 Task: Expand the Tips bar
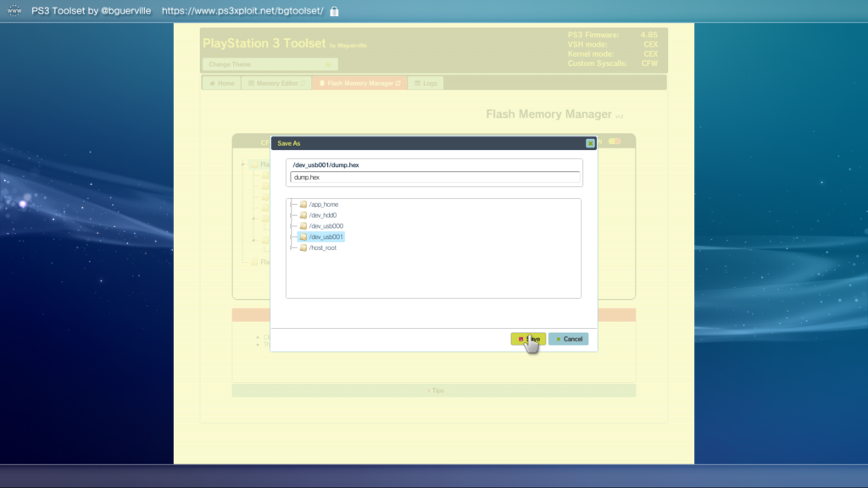[434, 391]
